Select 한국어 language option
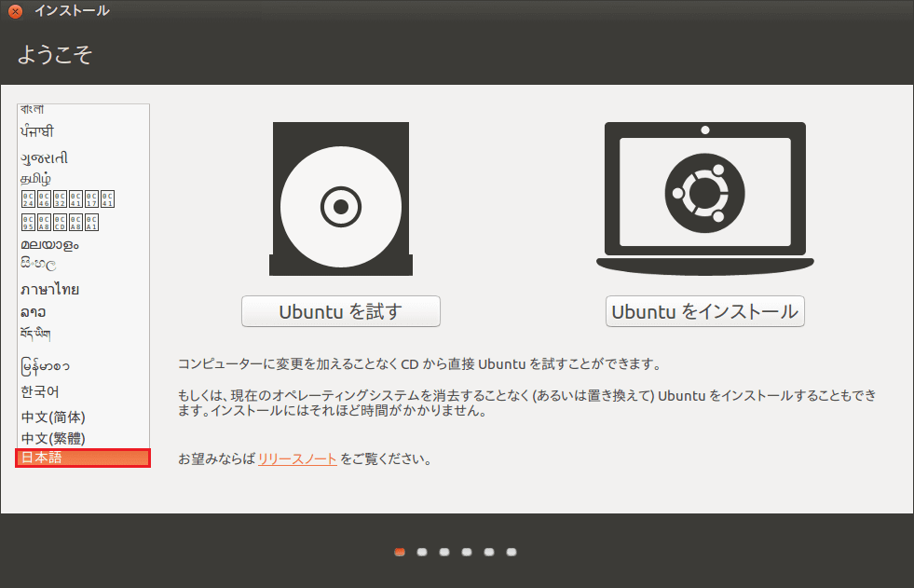This screenshot has width=914, height=588. click(40, 391)
